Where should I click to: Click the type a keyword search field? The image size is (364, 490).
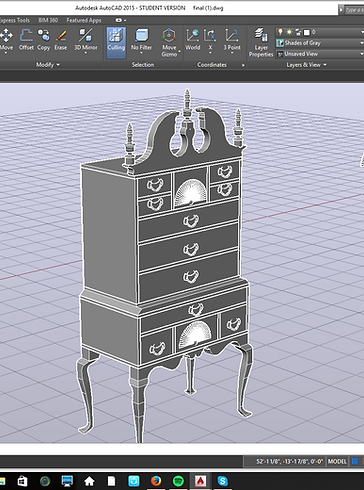point(354,10)
